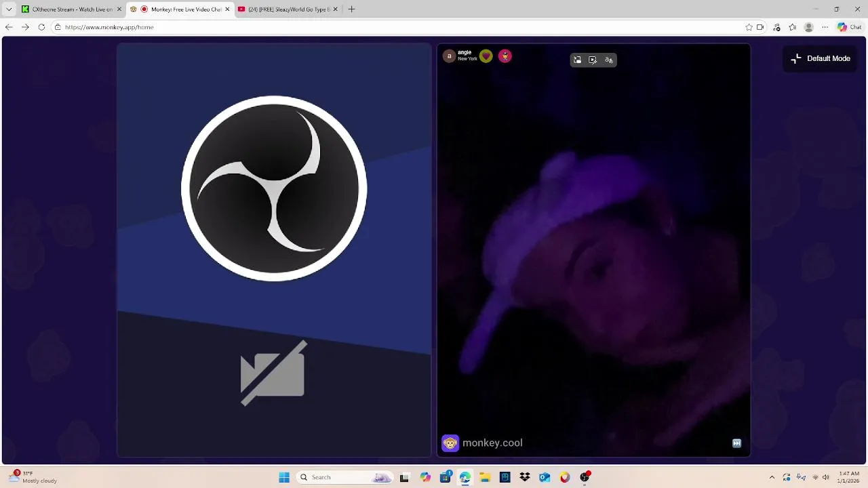This screenshot has width=868, height=488.
Task: Show hidden system tray icons
Action: (x=772, y=477)
